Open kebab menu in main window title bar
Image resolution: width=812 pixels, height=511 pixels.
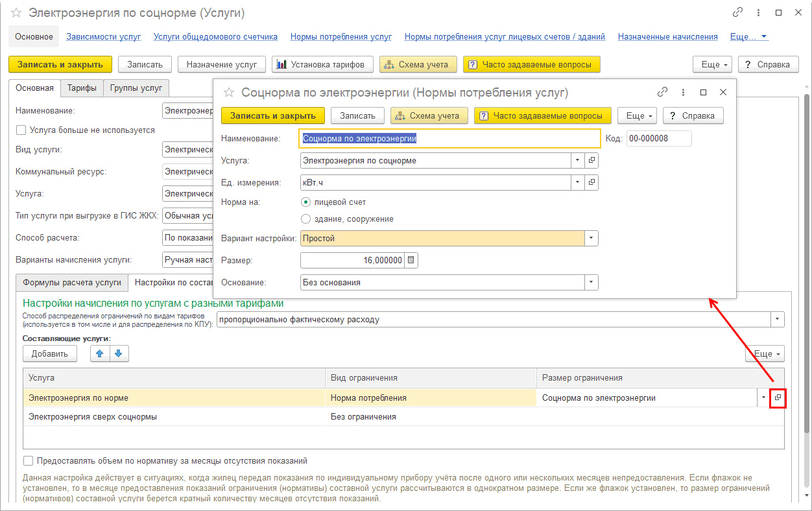point(758,12)
